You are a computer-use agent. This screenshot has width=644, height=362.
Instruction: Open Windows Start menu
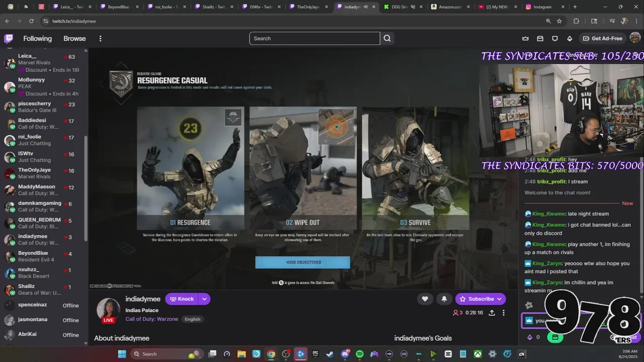[122, 354]
